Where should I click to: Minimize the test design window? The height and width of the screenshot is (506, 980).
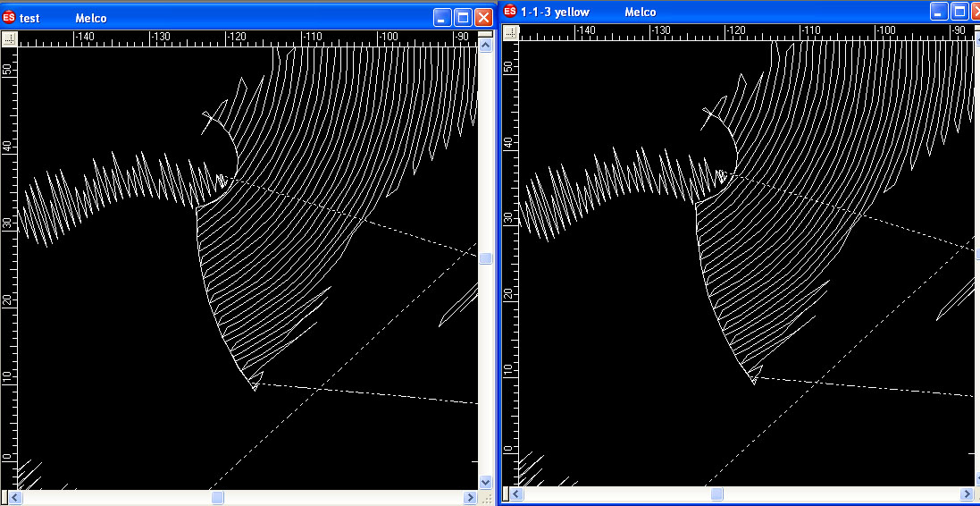click(x=442, y=18)
